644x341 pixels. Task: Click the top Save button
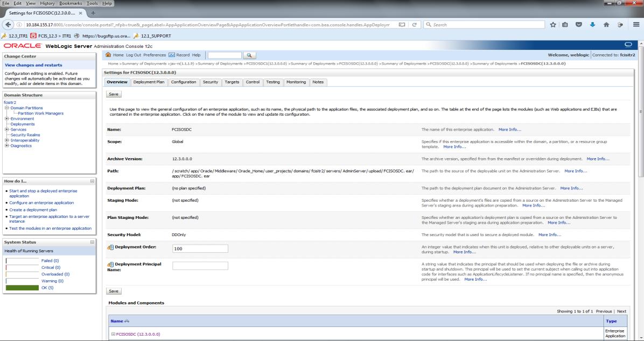tap(114, 94)
